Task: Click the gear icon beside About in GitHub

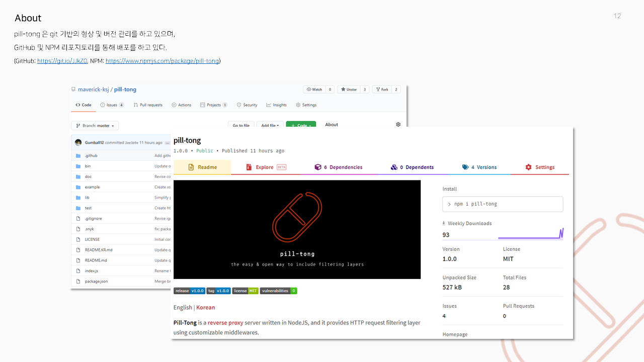Action: 398,124
